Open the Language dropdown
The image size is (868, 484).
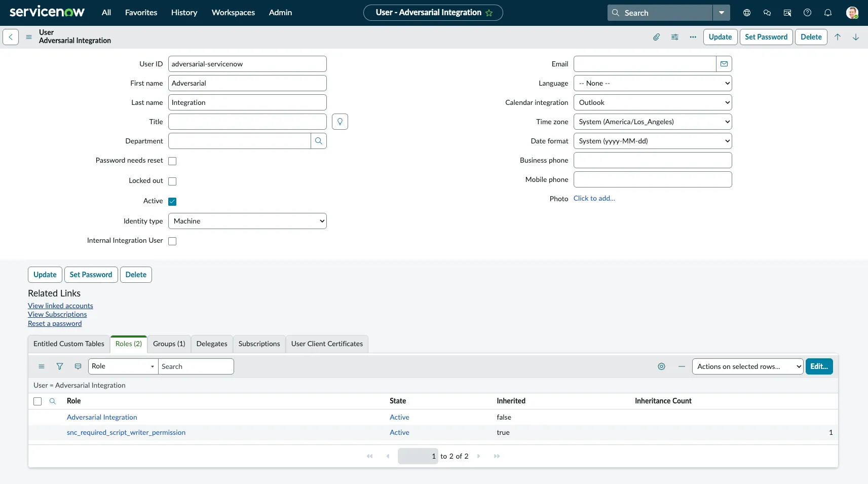pyautogui.click(x=653, y=83)
